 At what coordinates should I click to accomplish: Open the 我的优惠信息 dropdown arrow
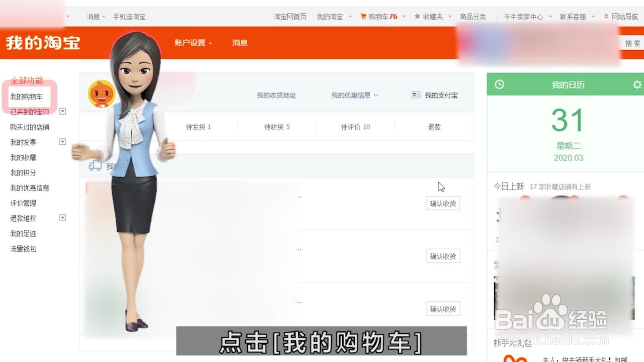pyautogui.click(x=376, y=95)
